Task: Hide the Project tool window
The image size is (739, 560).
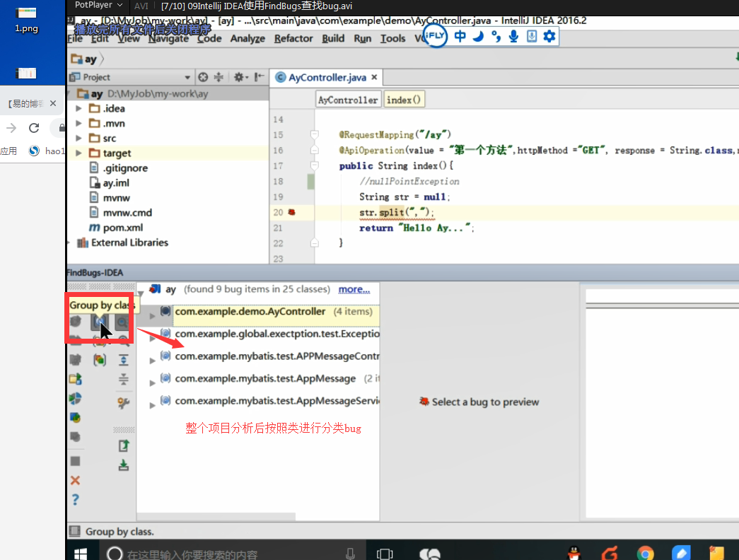Action: [260, 77]
